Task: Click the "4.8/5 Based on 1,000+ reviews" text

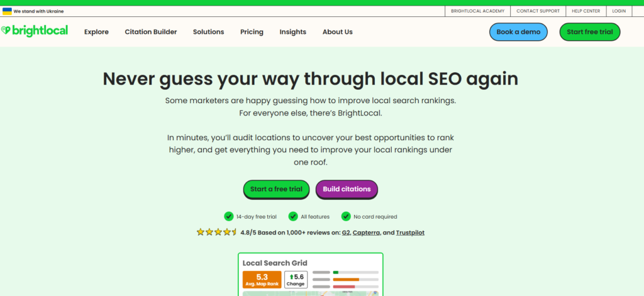Action: point(291,233)
